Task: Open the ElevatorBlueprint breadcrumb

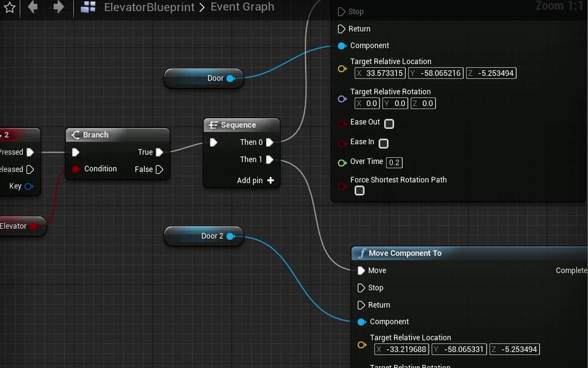Action: tap(149, 7)
